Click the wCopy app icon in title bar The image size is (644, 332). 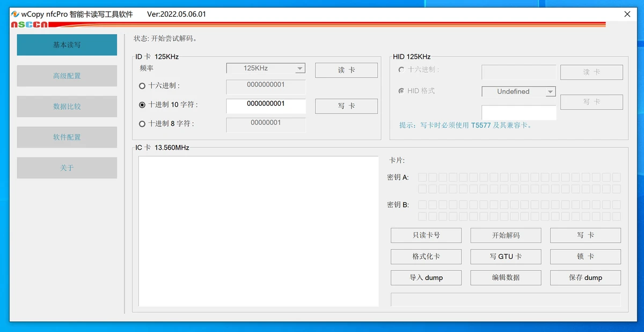(15, 15)
